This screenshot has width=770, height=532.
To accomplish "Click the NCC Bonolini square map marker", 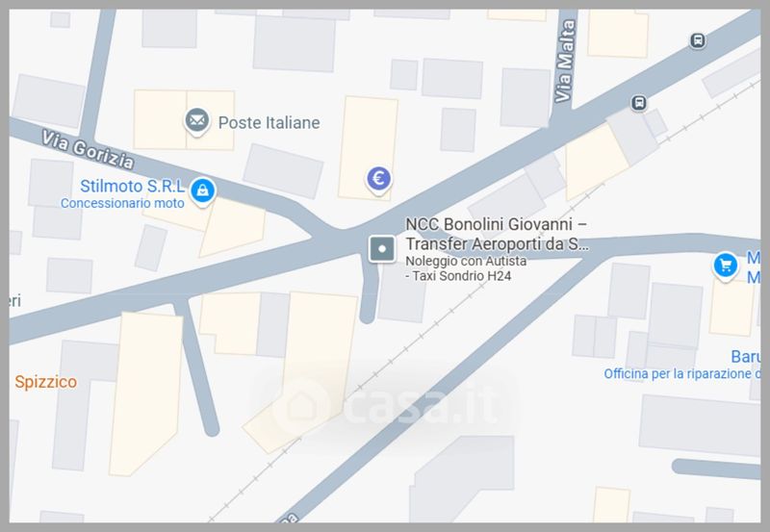I will pos(382,249).
